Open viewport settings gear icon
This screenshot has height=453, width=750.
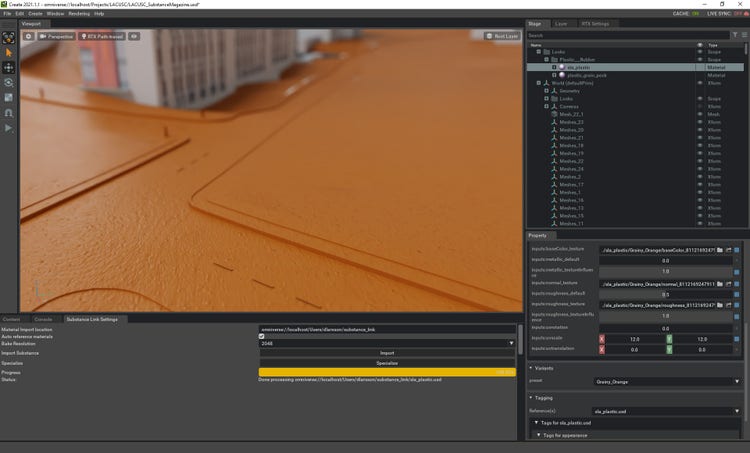29,36
